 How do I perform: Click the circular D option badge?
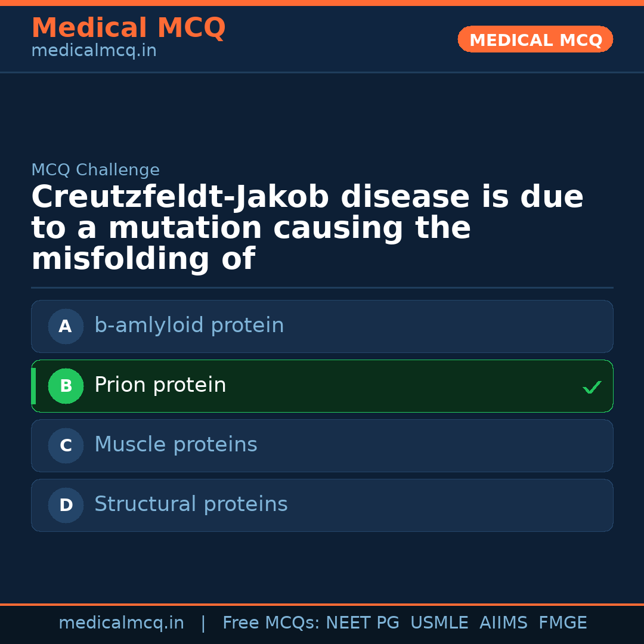66,505
